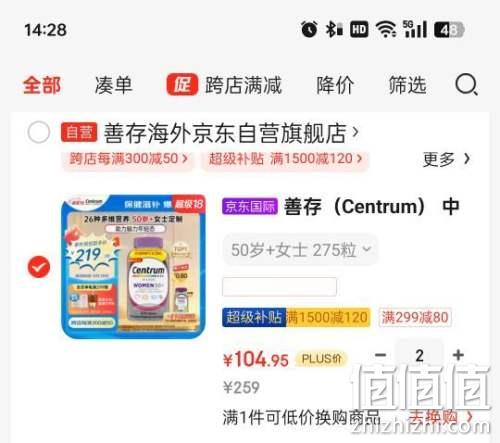Tap the Bluetooth status bar icon

tap(334, 29)
